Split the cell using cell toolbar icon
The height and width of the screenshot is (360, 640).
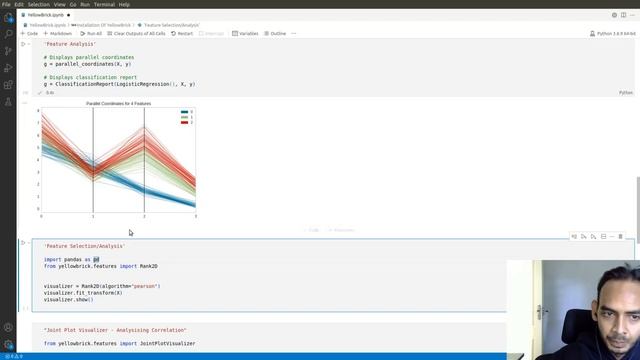coord(603,237)
